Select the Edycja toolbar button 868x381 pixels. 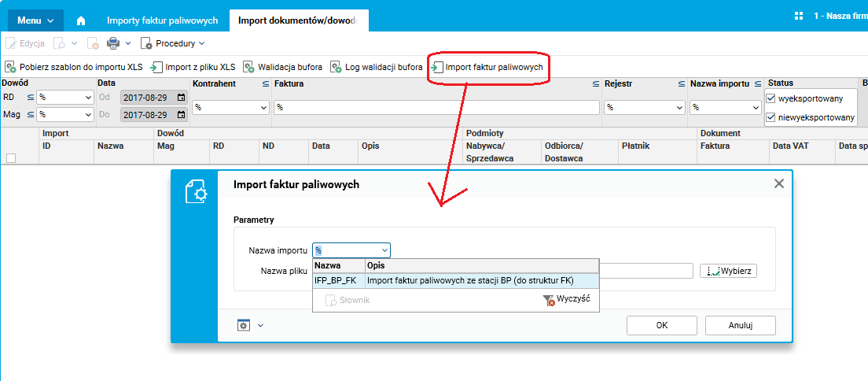[x=25, y=43]
